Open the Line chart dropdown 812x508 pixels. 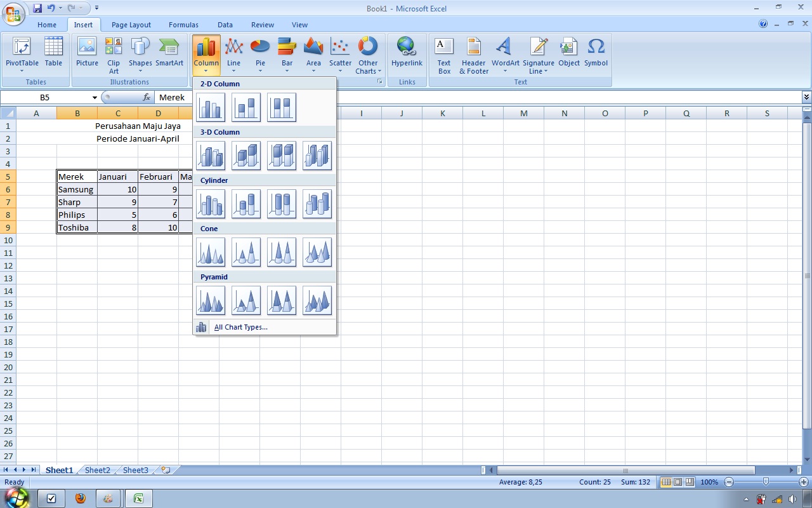pos(234,55)
